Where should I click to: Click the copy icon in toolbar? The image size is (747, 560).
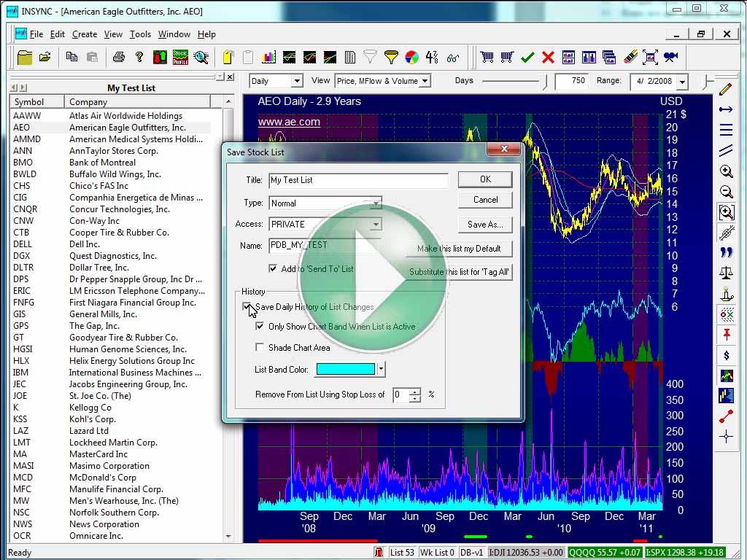point(72,57)
